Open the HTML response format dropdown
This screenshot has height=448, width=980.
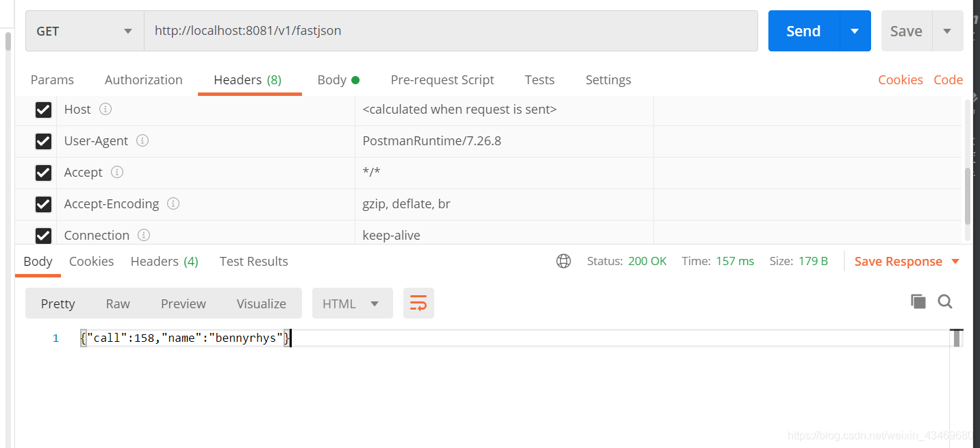pyautogui.click(x=352, y=303)
